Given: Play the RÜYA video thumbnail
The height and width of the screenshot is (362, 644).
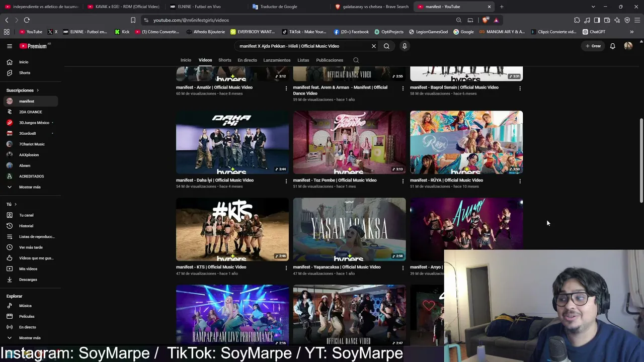Looking at the screenshot, I should tap(466, 142).
